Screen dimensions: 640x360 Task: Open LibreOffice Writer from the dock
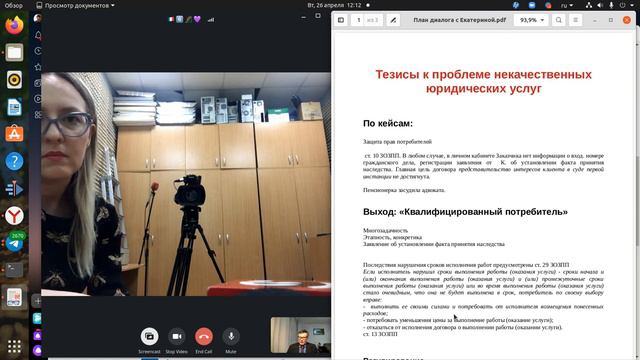pos(14,107)
